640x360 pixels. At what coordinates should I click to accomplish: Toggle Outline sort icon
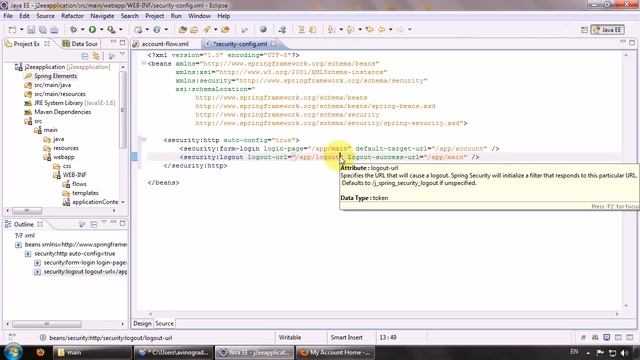coord(82,224)
